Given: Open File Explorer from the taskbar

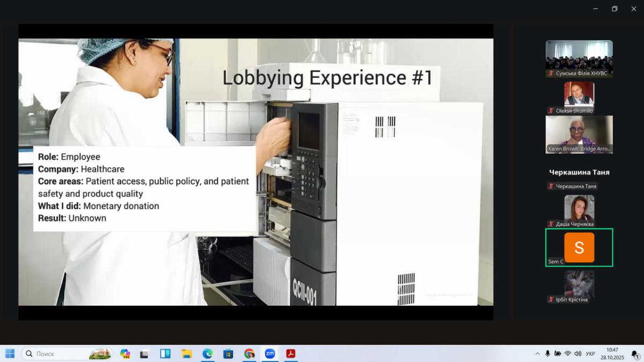Looking at the screenshot, I should tap(186, 353).
